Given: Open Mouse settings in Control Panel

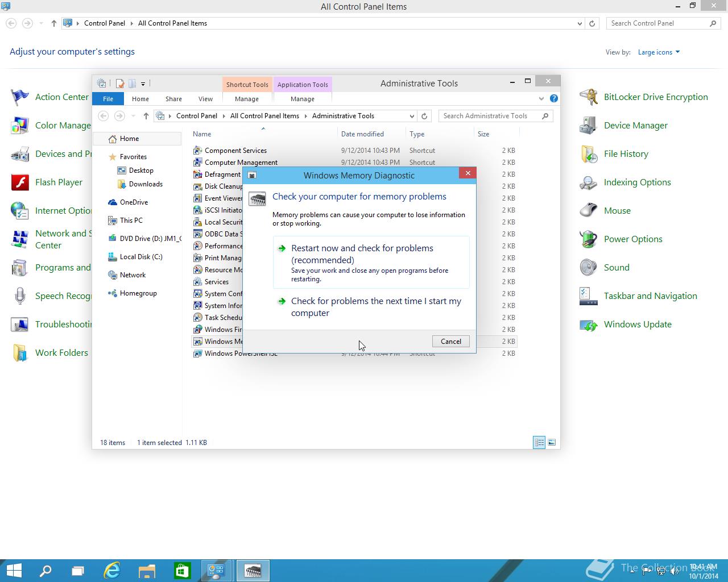Looking at the screenshot, I should tap(605, 211).
